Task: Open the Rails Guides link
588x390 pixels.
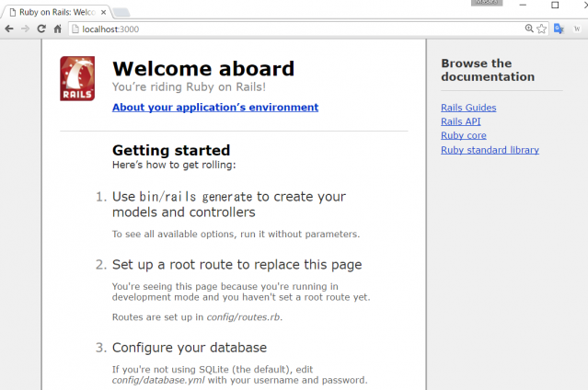Action: 468,108
